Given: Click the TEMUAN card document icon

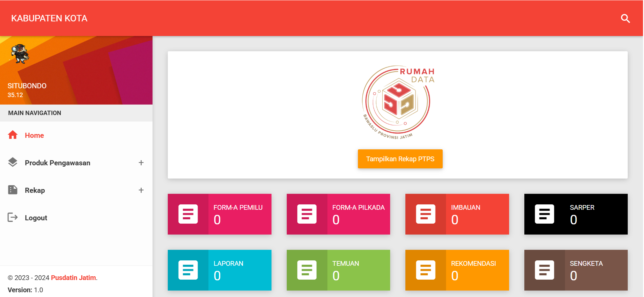Looking at the screenshot, I should click(x=307, y=270).
